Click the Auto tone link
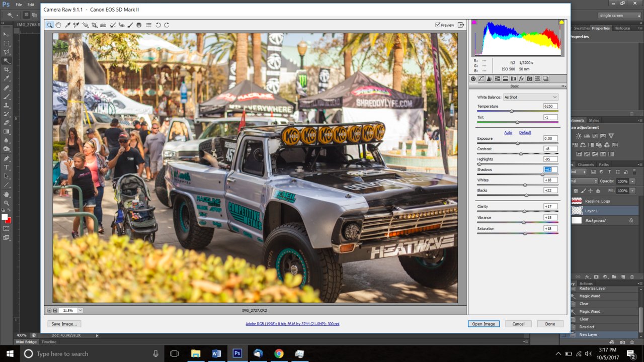The image size is (644, 362). click(x=508, y=132)
